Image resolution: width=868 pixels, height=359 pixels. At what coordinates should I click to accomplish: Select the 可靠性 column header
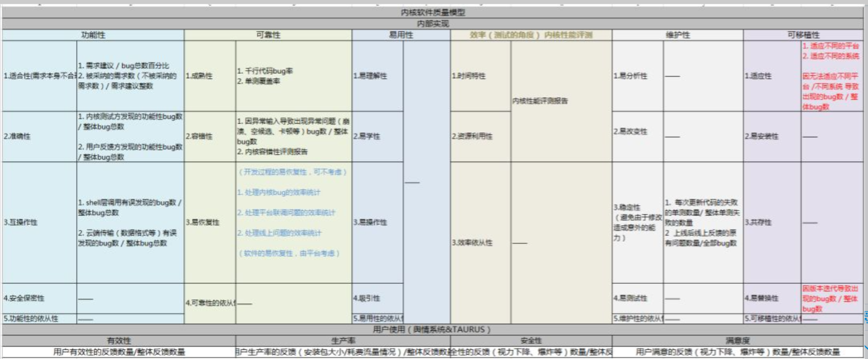point(268,35)
